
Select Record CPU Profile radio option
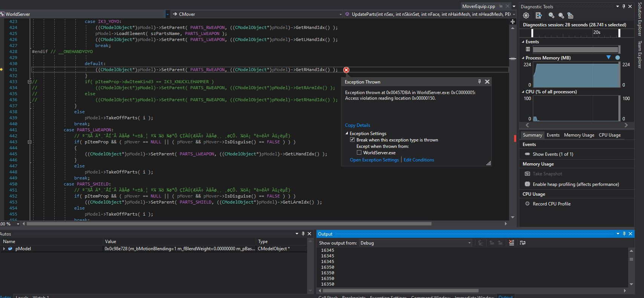527,204
